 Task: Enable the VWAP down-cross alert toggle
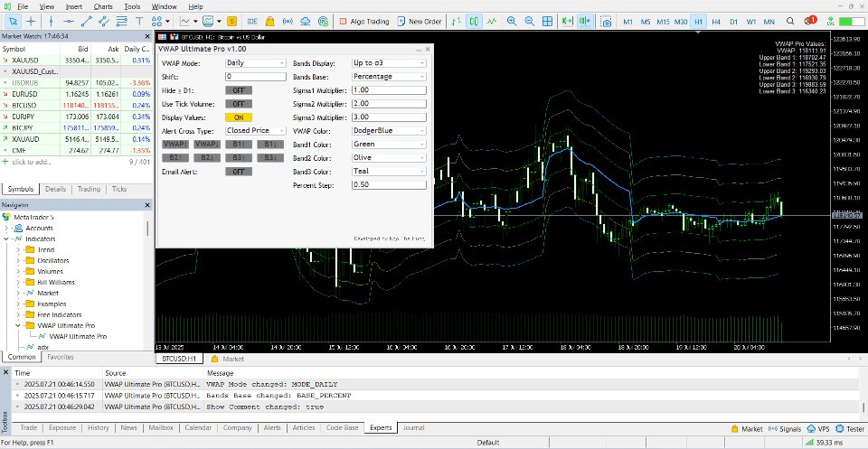pos(207,145)
